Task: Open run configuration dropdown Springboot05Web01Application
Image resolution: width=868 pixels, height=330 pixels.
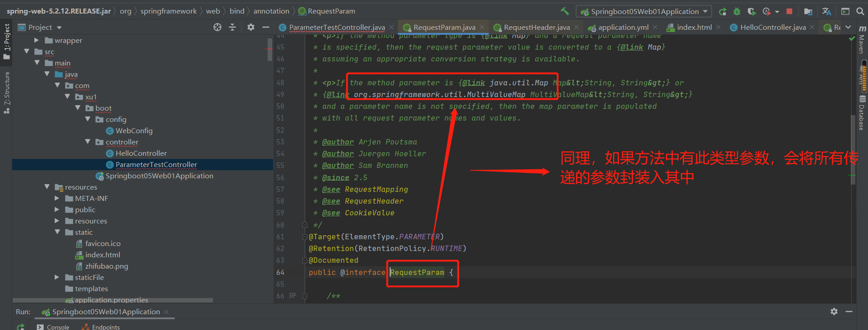Action: click(644, 11)
